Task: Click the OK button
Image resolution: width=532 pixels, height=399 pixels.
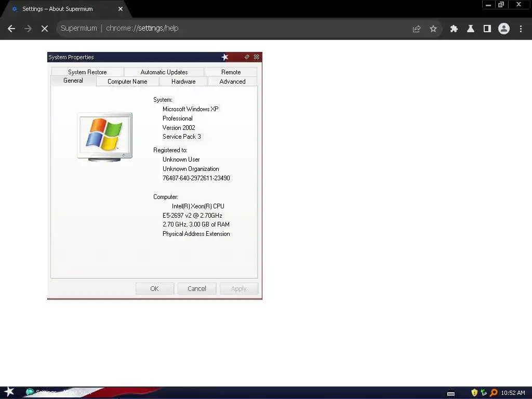Action: point(155,288)
